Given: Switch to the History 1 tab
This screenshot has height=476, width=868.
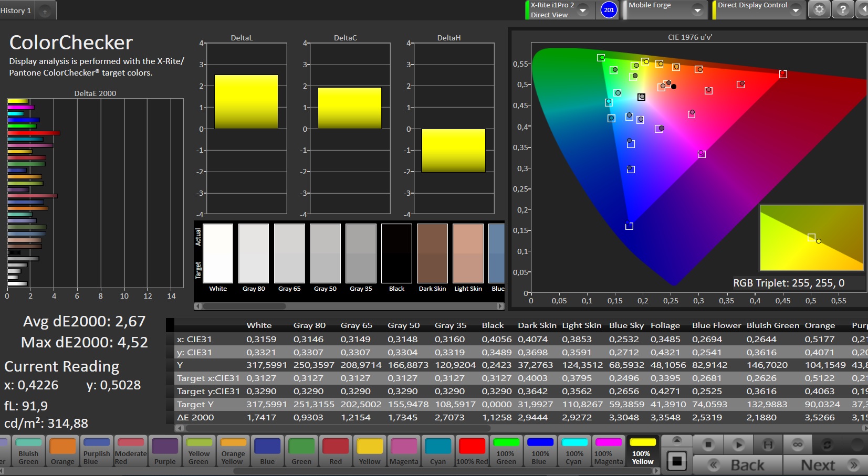Looking at the screenshot, I should (17, 10).
